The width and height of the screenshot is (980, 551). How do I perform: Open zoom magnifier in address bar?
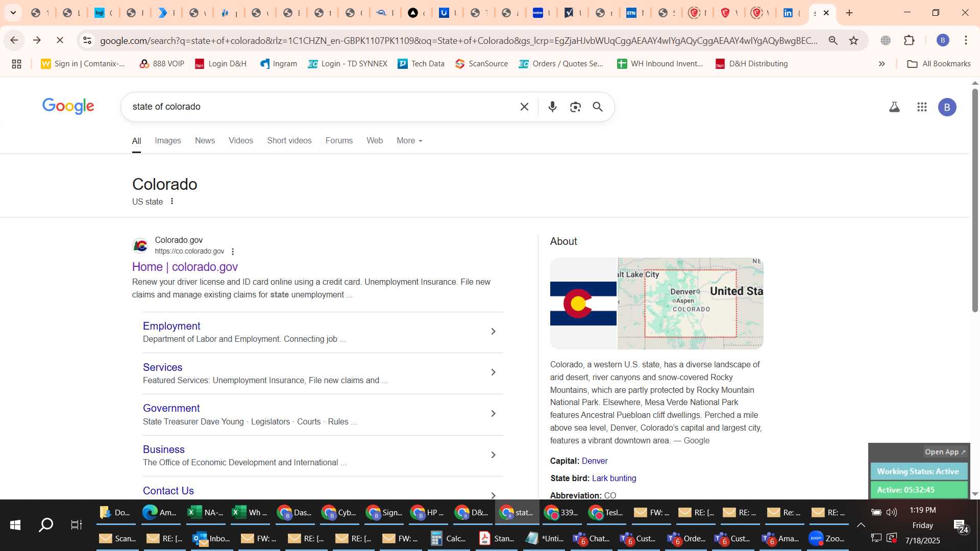coord(833,40)
